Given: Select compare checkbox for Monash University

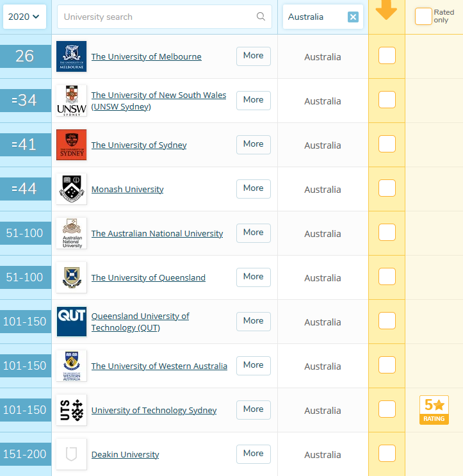Looking at the screenshot, I should click(387, 188).
